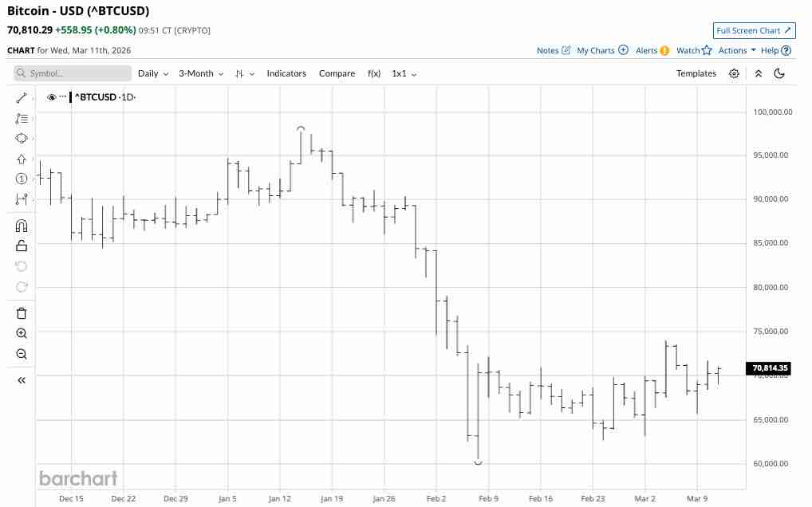Zoom in using the magnifier plus icon

click(22, 333)
